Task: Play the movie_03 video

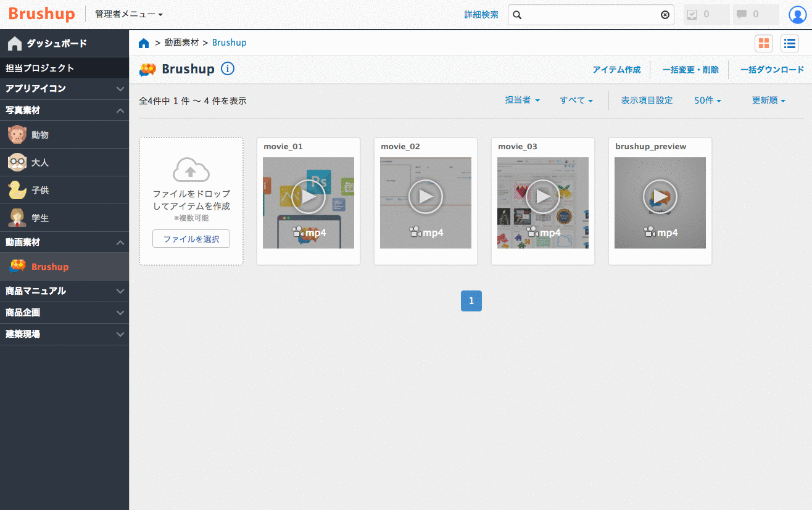Action: [543, 197]
